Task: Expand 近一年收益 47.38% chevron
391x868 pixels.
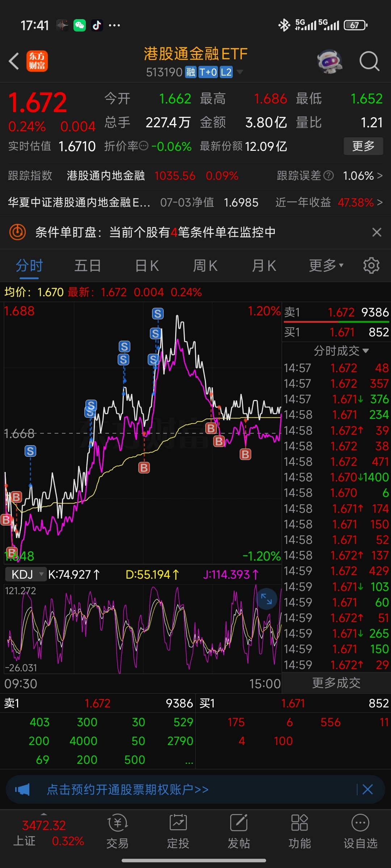Action: [380, 203]
